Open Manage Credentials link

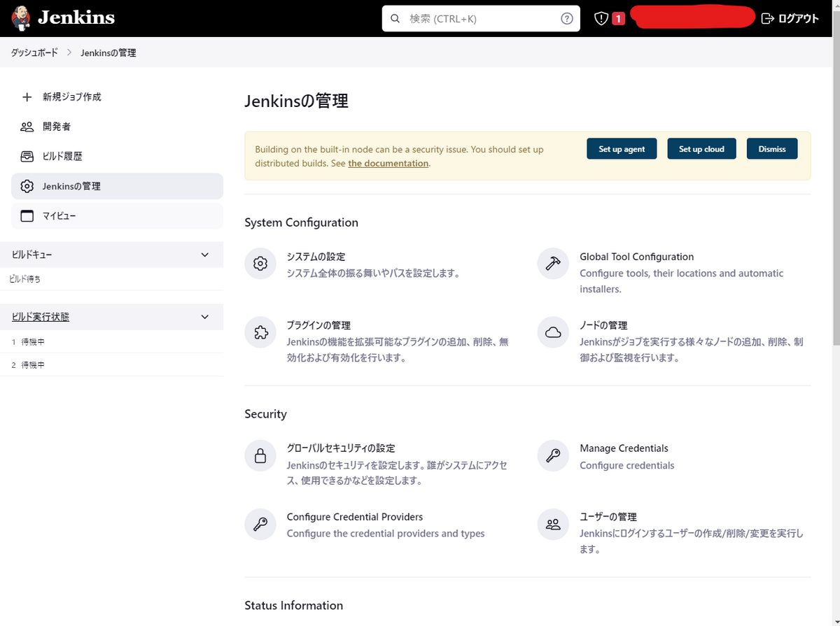[x=624, y=448]
